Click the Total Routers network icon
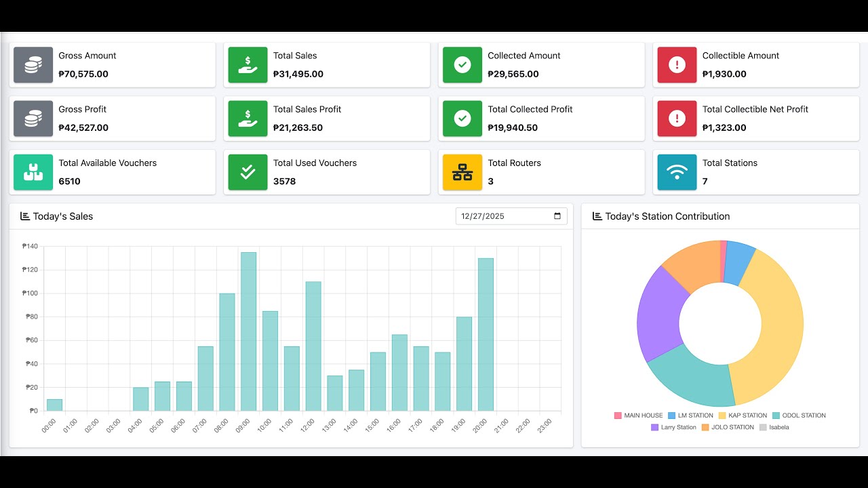868x488 pixels. pos(462,172)
